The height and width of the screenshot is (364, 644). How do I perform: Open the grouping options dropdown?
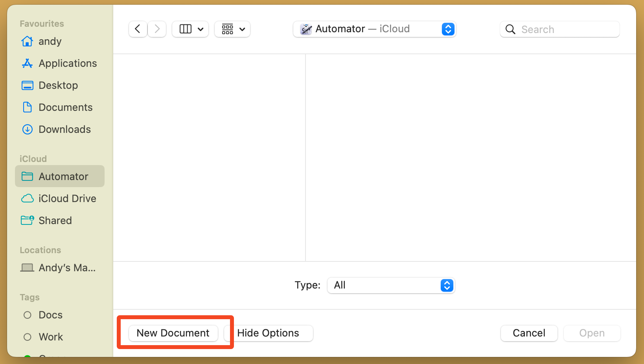pyautogui.click(x=232, y=29)
